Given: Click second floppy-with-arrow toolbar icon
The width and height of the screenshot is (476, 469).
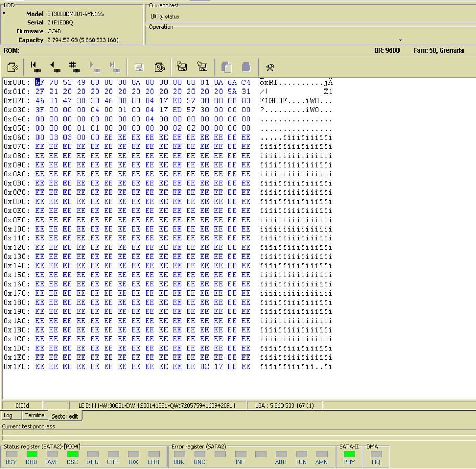Looking at the screenshot, I should tap(202, 67).
